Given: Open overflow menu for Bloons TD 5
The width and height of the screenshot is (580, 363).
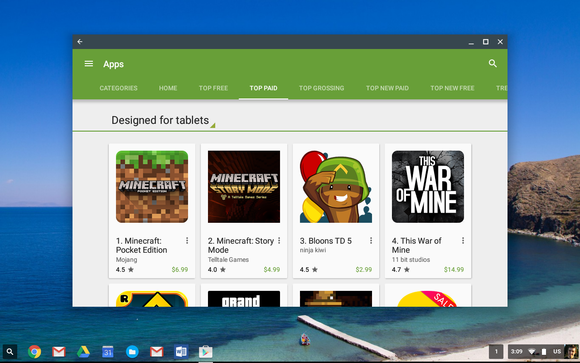Looking at the screenshot, I should click(x=371, y=241).
